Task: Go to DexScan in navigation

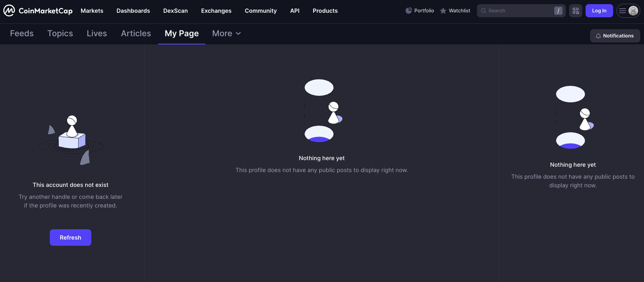Action: point(176,11)
